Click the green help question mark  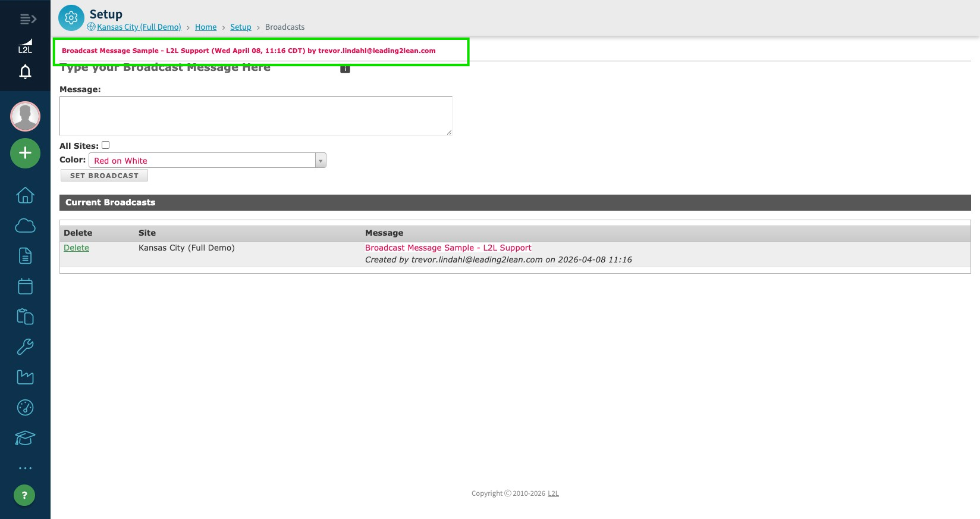click(24, 495)
